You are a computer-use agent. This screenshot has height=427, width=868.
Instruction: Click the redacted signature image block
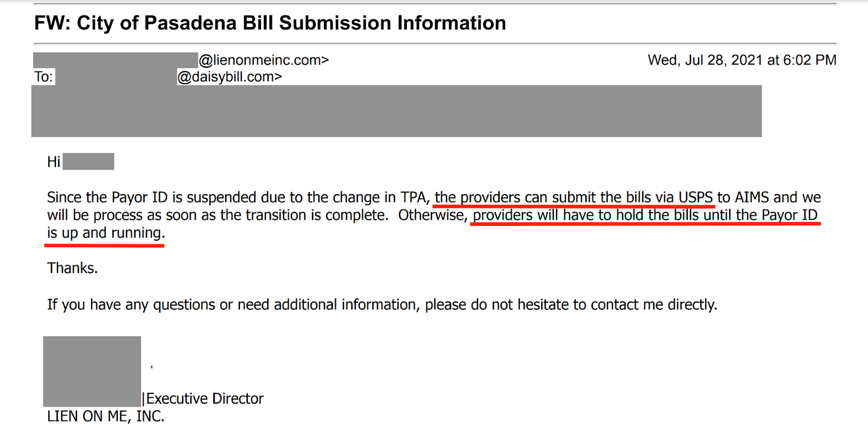point(92,371)
